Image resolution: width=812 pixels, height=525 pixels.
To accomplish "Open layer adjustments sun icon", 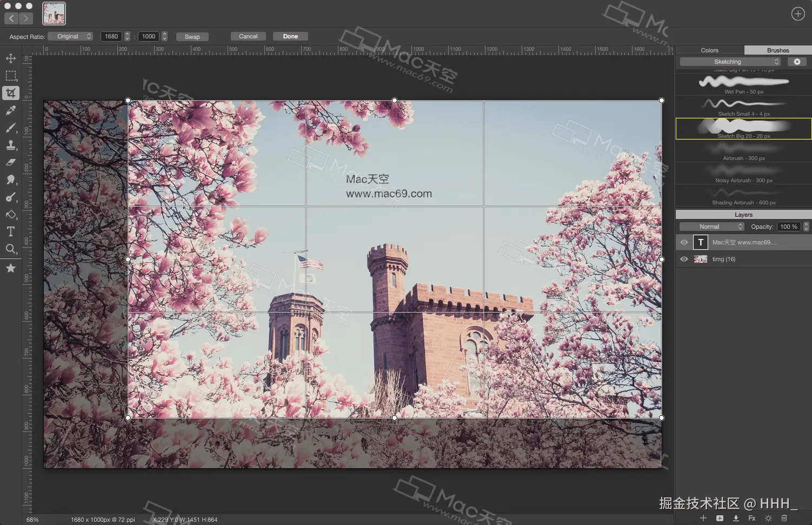I will [768, 518].
